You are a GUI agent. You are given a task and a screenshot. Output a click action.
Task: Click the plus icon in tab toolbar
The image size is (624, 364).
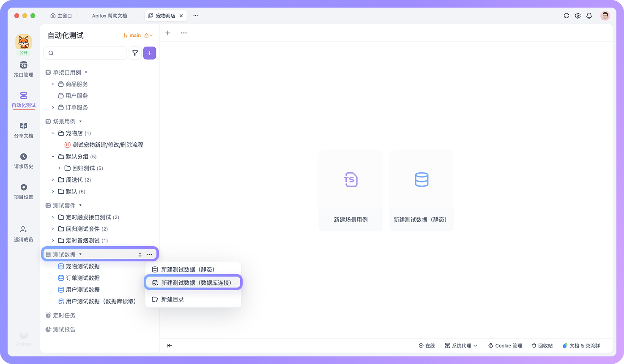(x=168, y=33)
